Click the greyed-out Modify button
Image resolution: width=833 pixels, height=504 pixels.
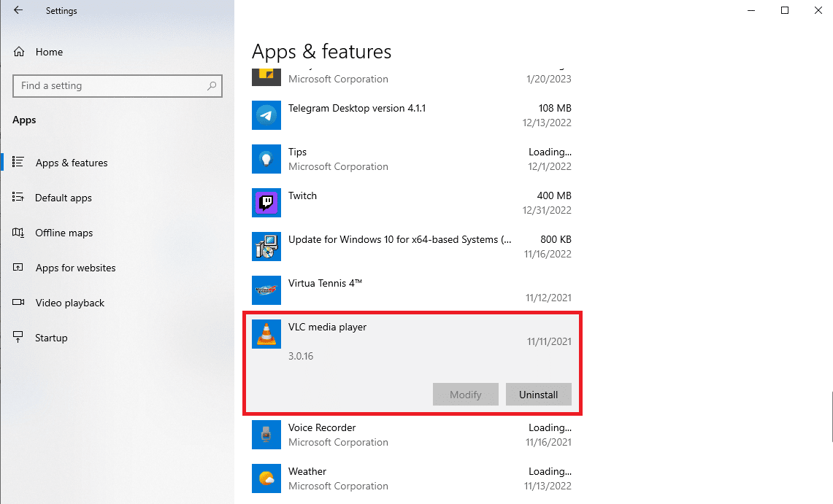point(465,394)
